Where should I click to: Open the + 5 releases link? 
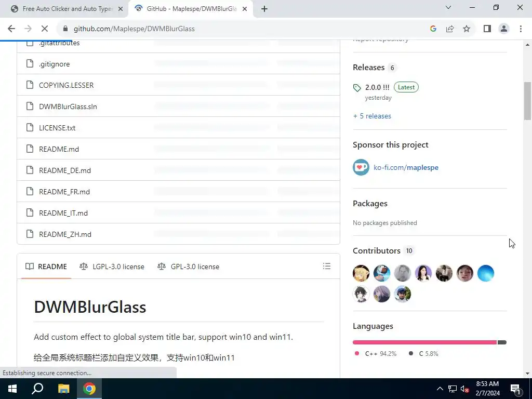372,116
